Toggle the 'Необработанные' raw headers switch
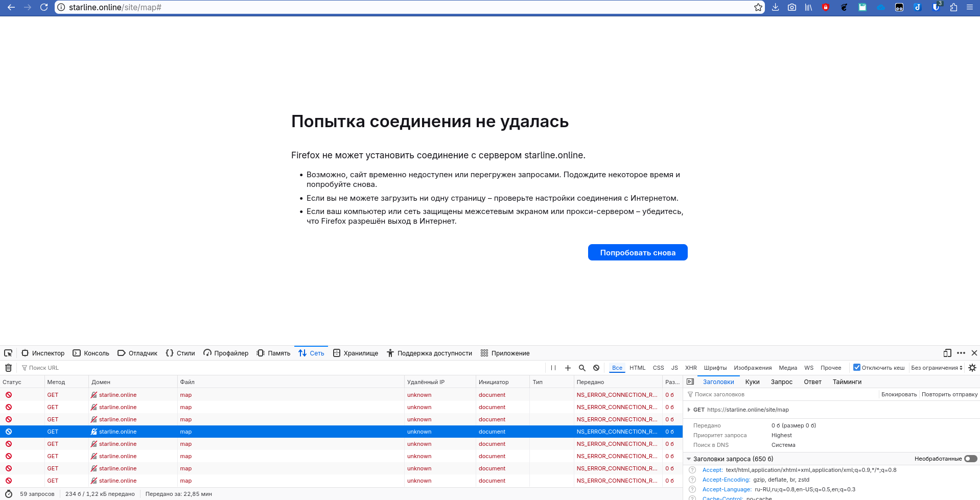Image resolution: width=980 pixels, height=500 pixels. tap(970, 459)
